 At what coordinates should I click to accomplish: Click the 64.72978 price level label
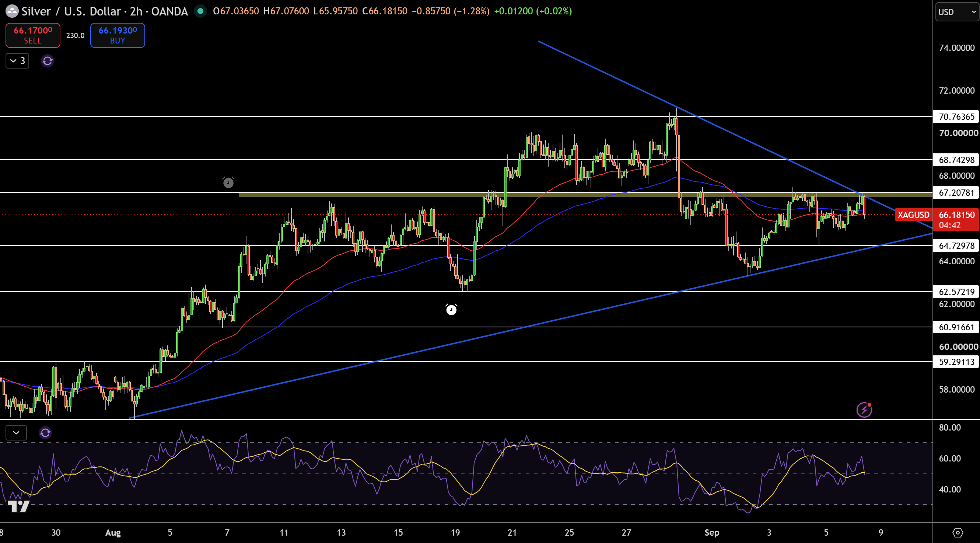point(956,246)
